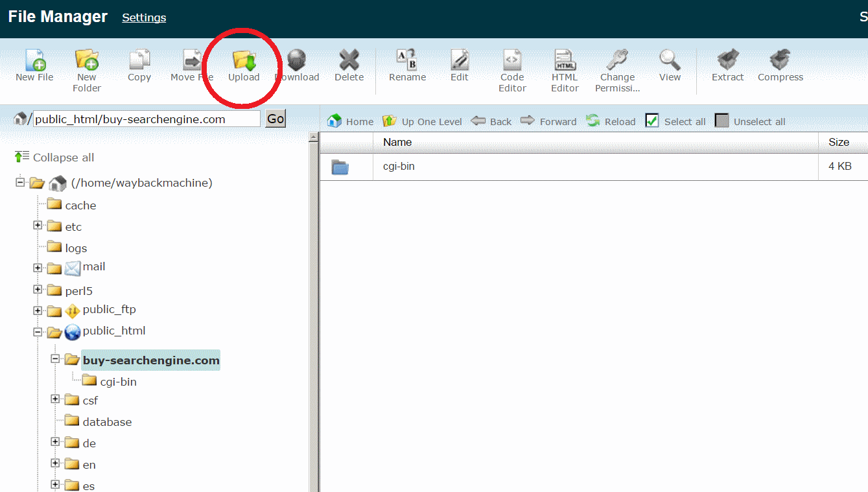
Task: Click the Rename toolbar icon
Action: 407,61
